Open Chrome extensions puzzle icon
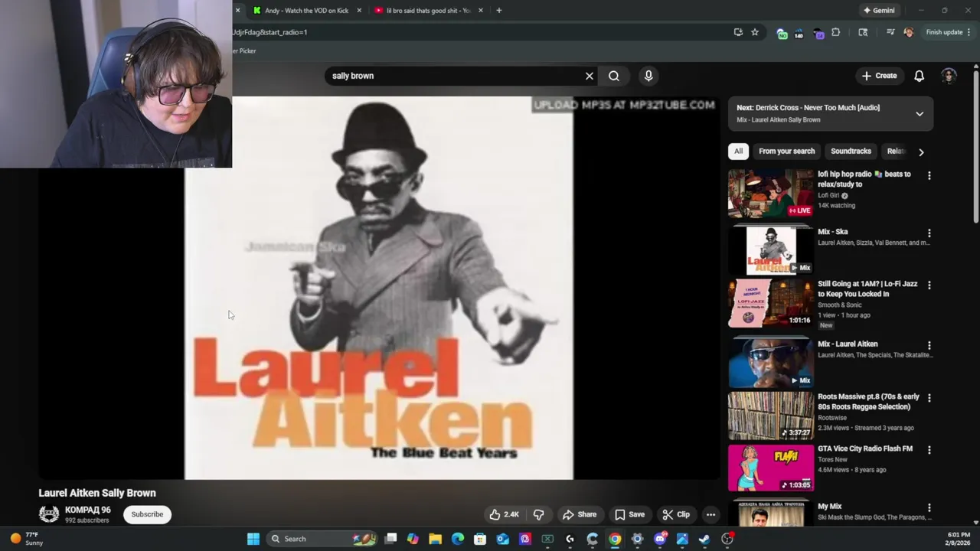 (x=836, y=32)
